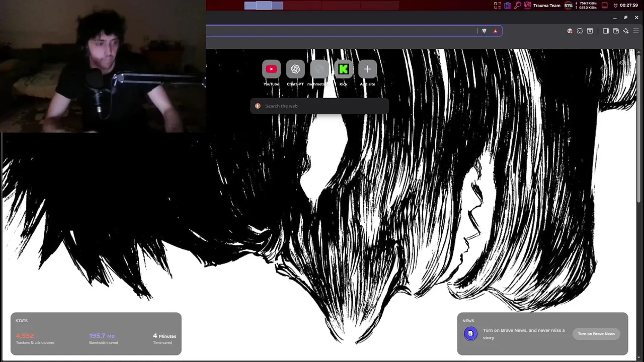Toggle the browser sidebar panel

[x=606, y=31]
